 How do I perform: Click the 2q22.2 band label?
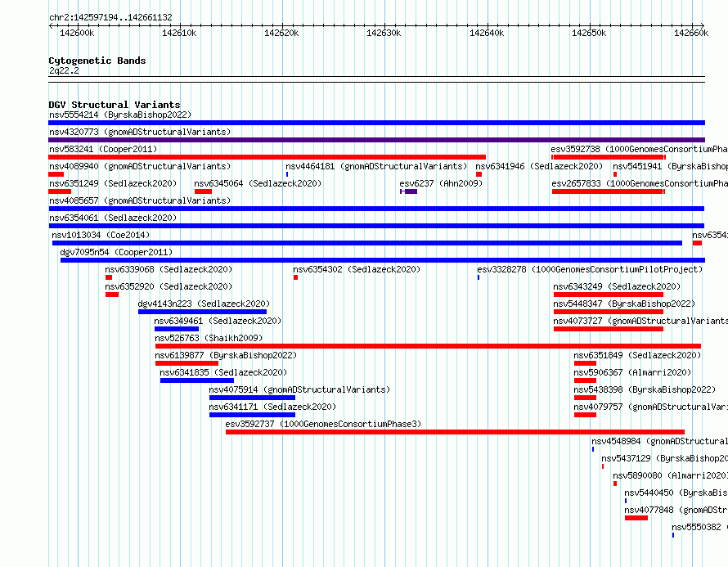(x=64, y=70)
